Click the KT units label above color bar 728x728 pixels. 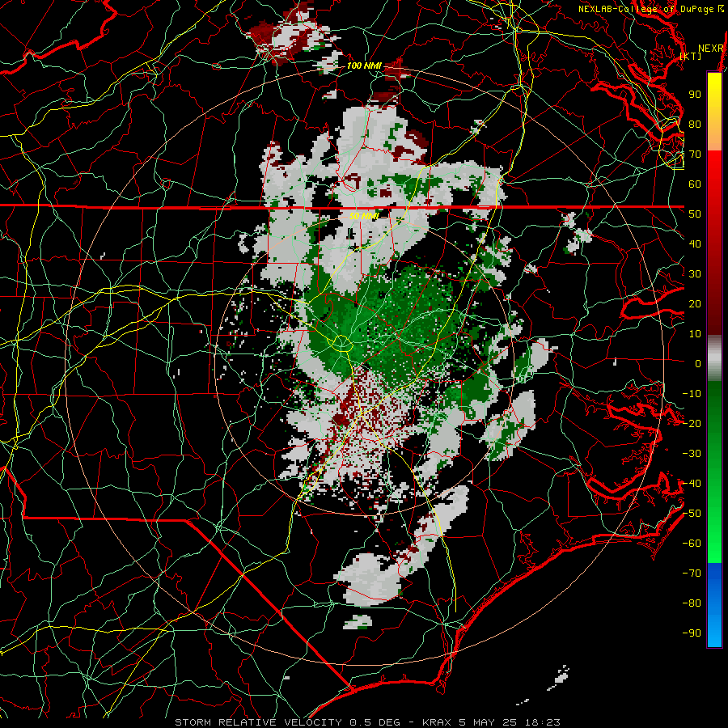691,56
